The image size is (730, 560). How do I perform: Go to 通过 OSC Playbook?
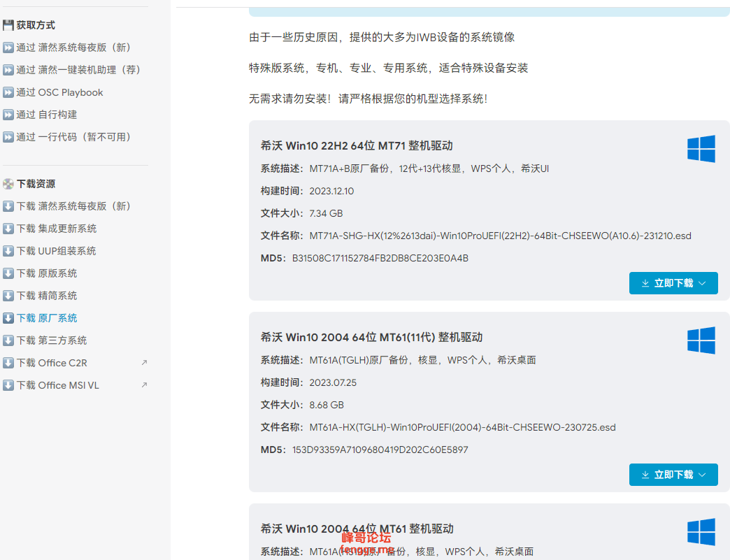tap(59, 92)
